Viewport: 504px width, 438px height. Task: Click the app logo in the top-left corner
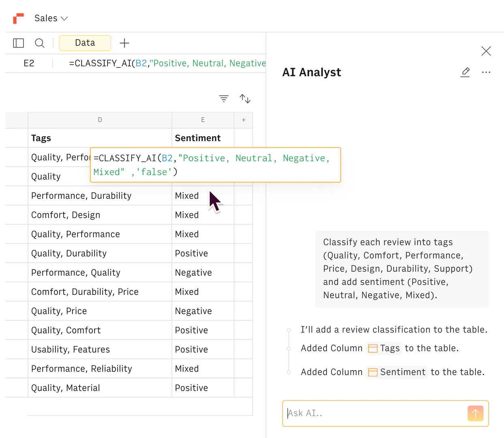(18, 18)
